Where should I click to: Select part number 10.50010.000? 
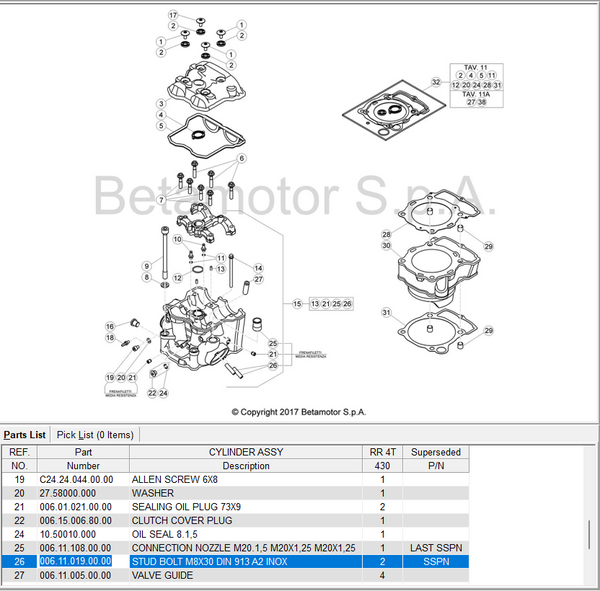click(67, 534)
